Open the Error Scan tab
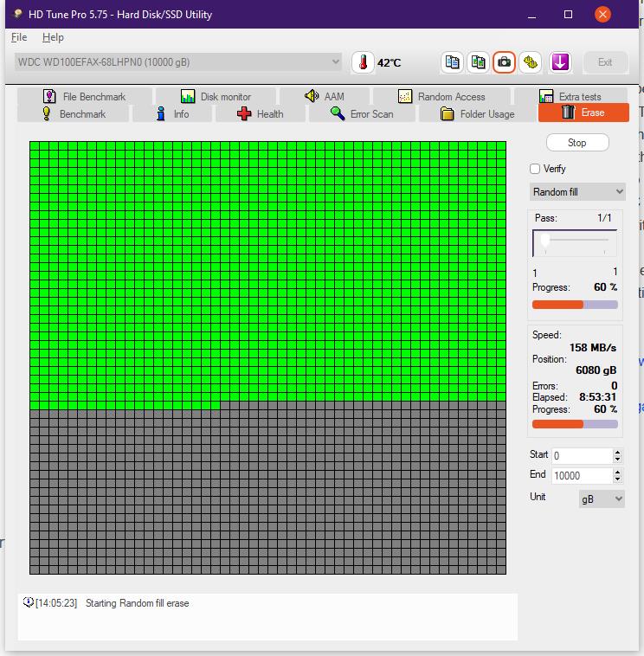The height and width of the screenshot is (656, 644). [x=362, y=113]
